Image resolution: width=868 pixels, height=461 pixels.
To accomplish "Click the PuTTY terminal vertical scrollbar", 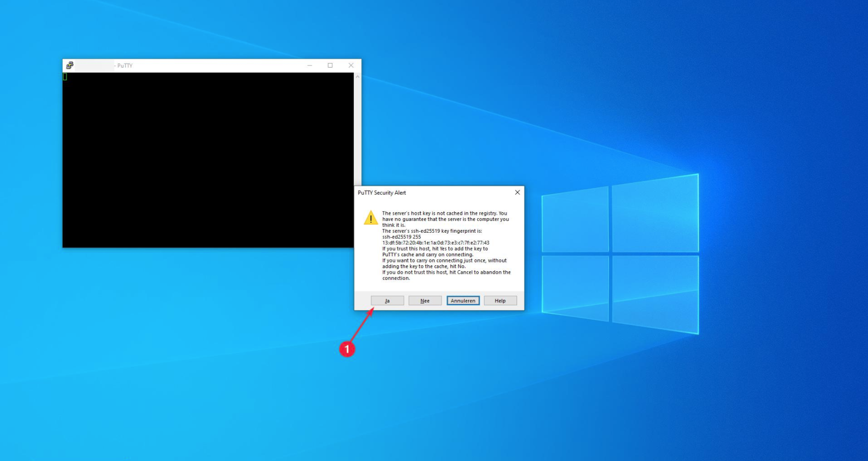I will pos(357,130).
